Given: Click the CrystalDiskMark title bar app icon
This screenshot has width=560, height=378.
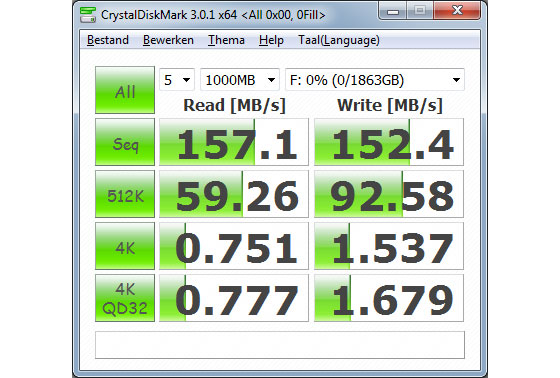Looking at the screenshot, I should [x=88, y=15].
